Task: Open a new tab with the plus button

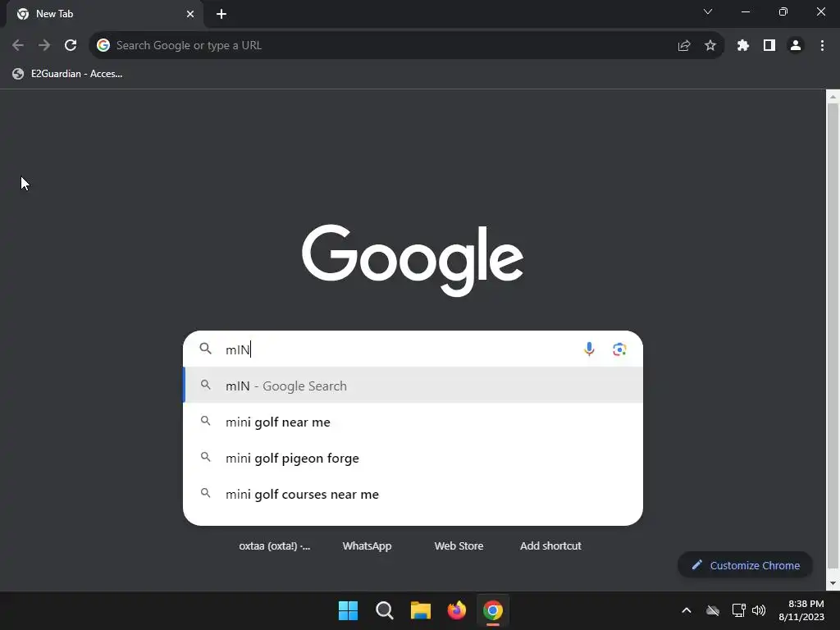Action: point(221,14)
